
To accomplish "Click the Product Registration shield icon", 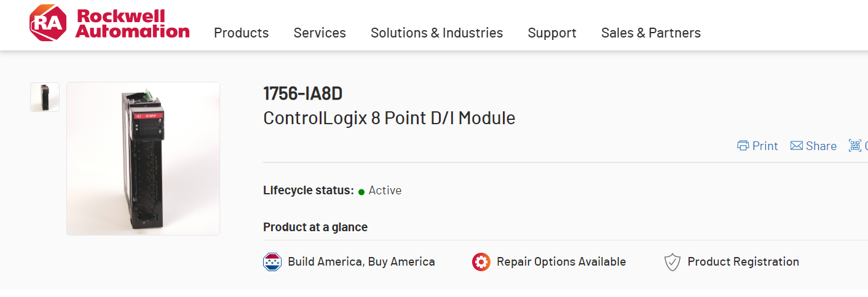I will click(673, 262).
